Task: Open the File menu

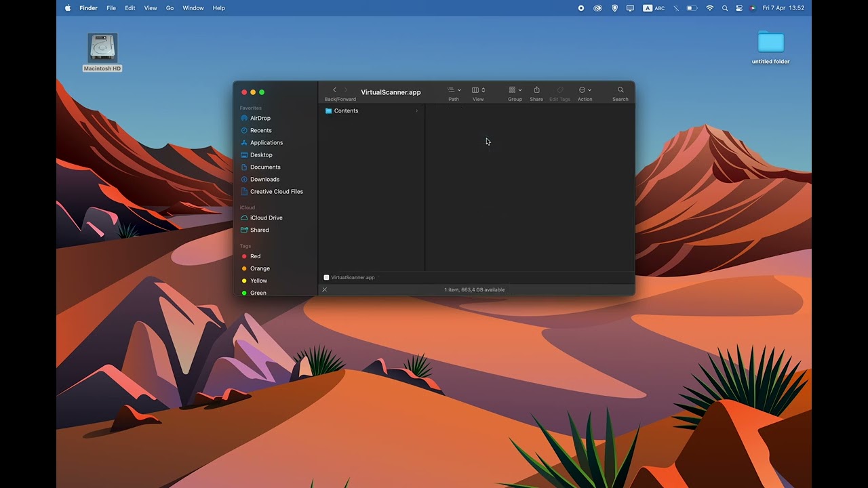Action: [111, 8]
